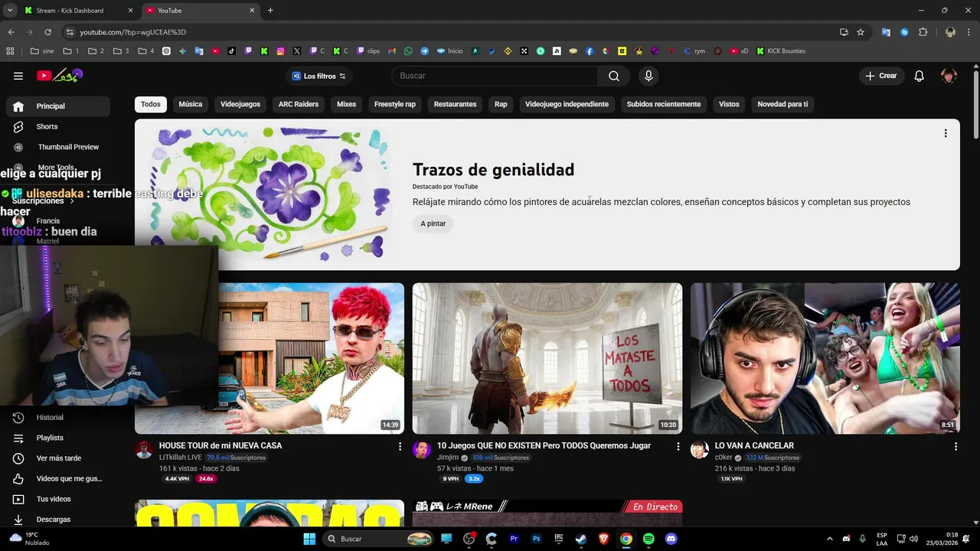Open the three-dot menu for 10 Juegos video
980x551 pixels.
pos(678,446)
